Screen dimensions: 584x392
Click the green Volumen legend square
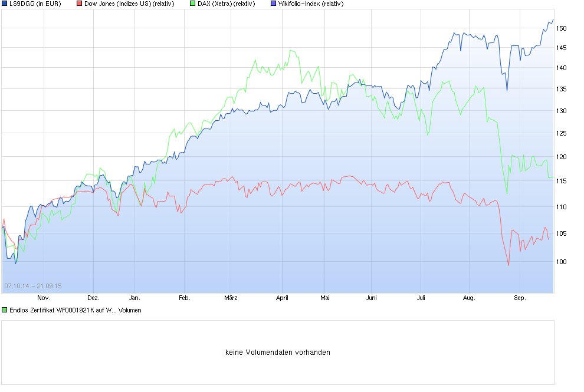coord(5,309)
